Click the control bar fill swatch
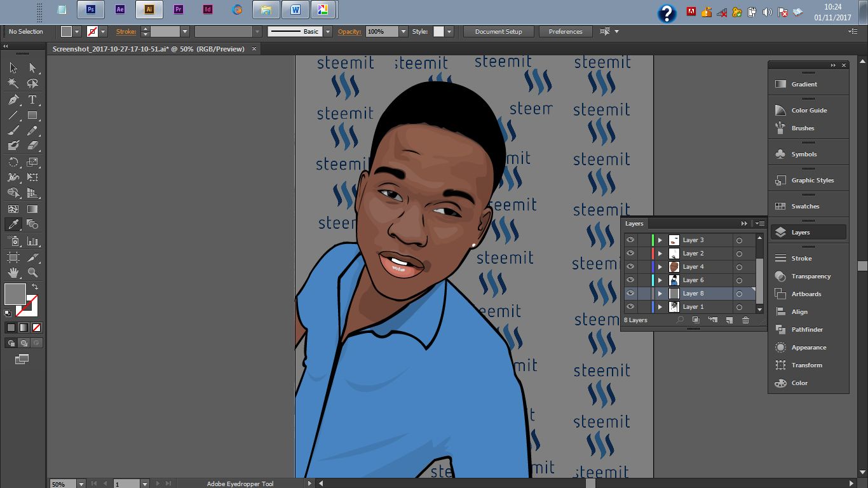This screenshot has height=488, width=868. click(x=66, y=32)
